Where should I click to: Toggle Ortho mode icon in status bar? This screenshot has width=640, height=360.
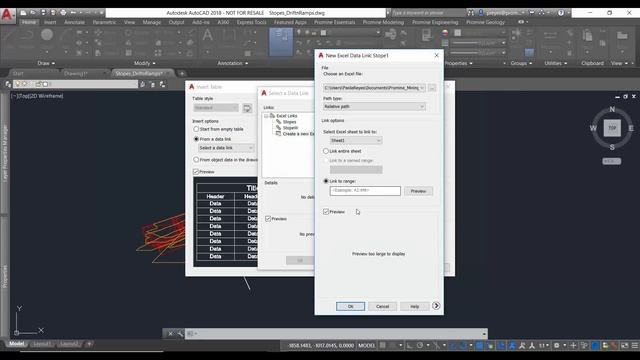409,345
